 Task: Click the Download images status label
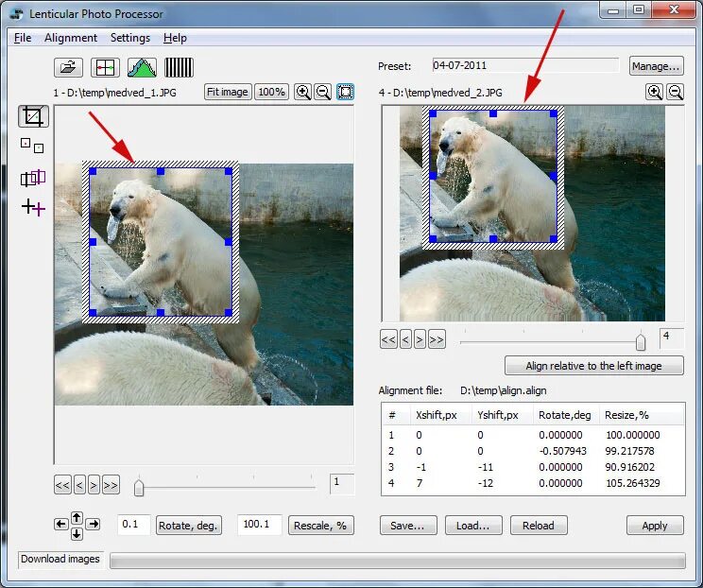click(x=60, y=559)
